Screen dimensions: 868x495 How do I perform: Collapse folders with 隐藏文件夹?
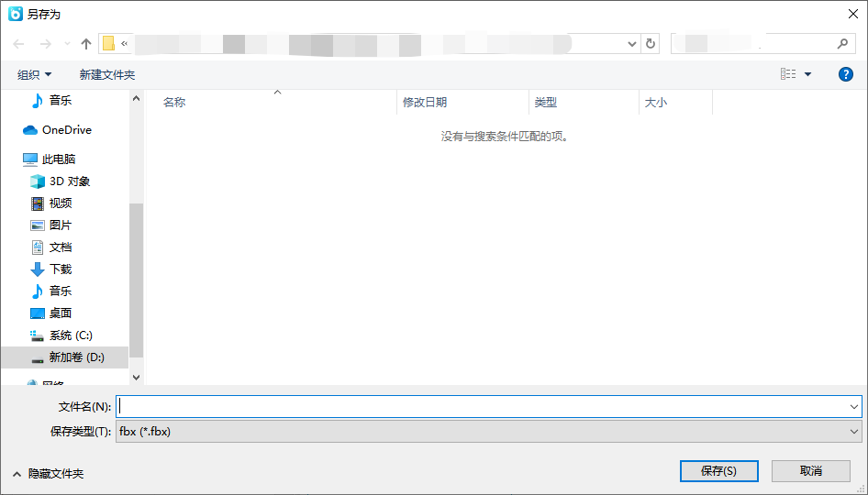(x=48, y=474)
